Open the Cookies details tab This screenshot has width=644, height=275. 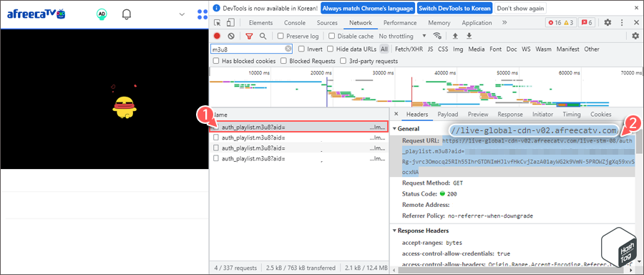click(x=601, y=115)
